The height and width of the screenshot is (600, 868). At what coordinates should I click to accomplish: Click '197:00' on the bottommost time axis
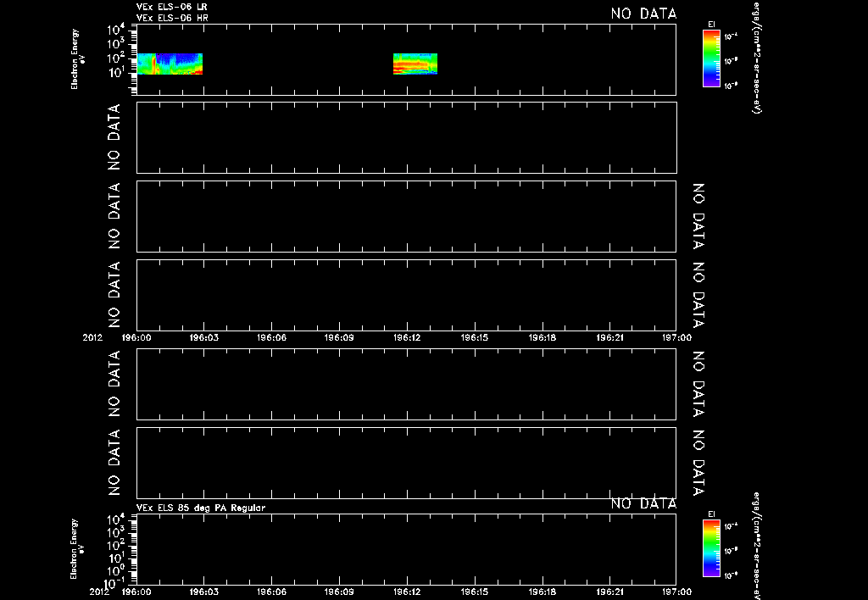677,592
